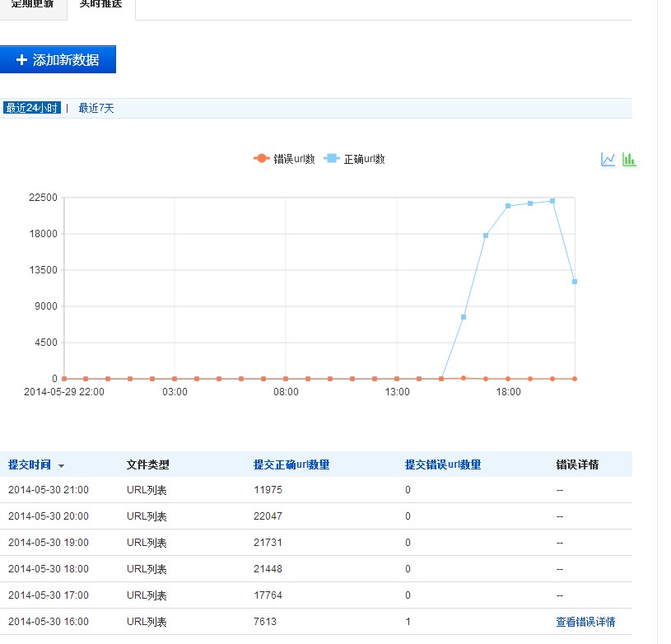Open the 定期更新 tab

click(x=32, y=4)
